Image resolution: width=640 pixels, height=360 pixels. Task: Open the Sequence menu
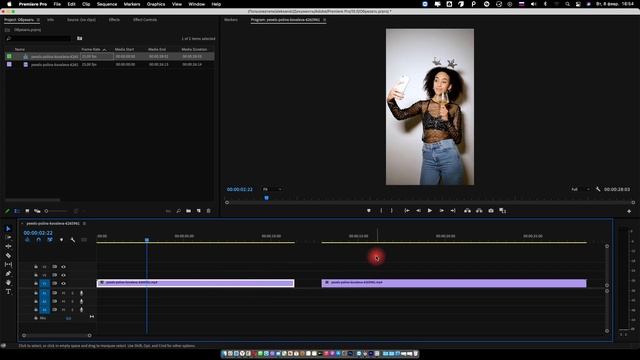(x=107, y=4)
